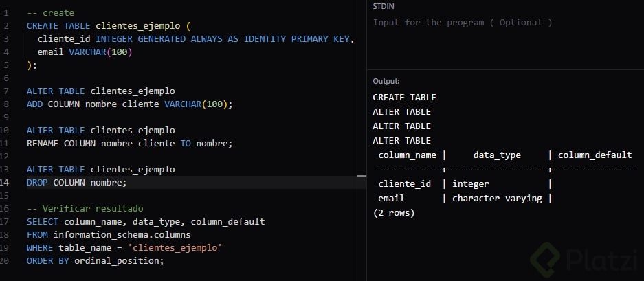Image resolution: width=644 pixels, height=281 pixels.
Task: Click the 'FROM information_schema.columns' line
Action: point(109,235)
